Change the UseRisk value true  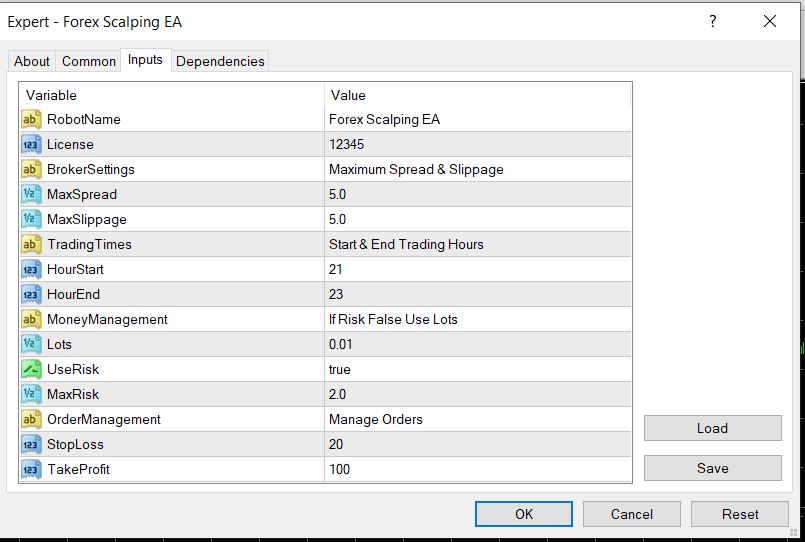coord(477,370)
